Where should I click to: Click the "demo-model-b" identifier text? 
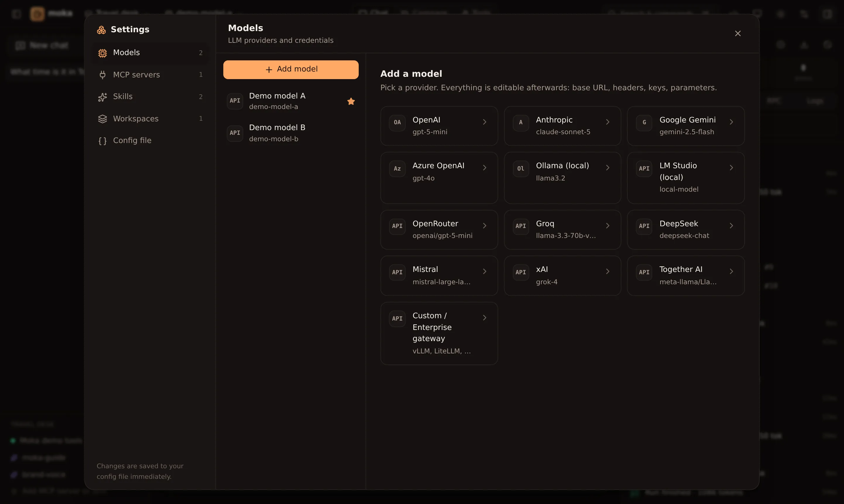(273, 139)
